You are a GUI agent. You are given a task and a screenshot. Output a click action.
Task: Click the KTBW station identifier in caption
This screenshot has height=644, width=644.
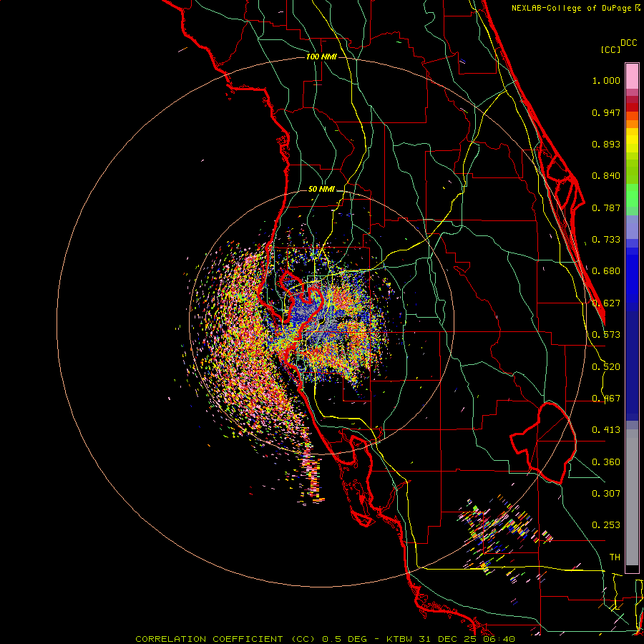click(x=401, y=639)
